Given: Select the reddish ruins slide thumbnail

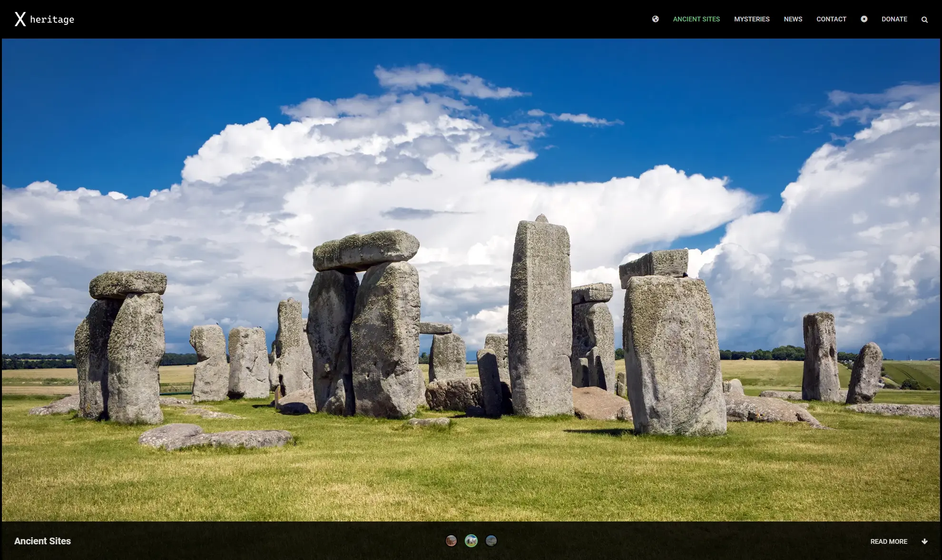Looking at the screenshot, I should (451, 540).
